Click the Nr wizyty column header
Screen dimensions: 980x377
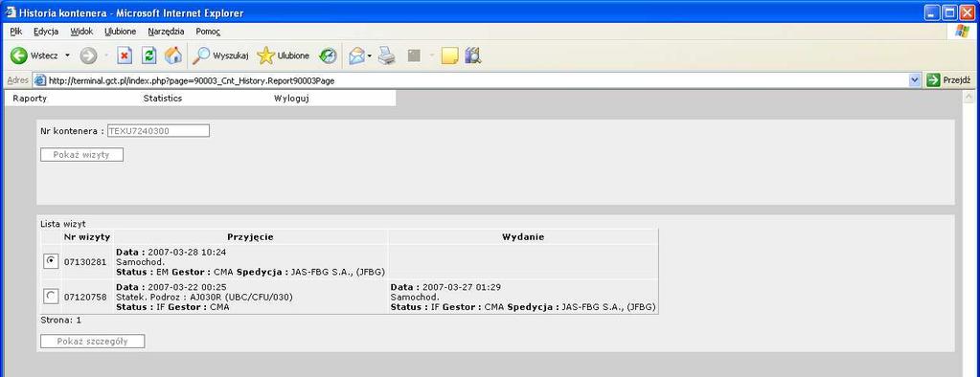click(87, 237)
